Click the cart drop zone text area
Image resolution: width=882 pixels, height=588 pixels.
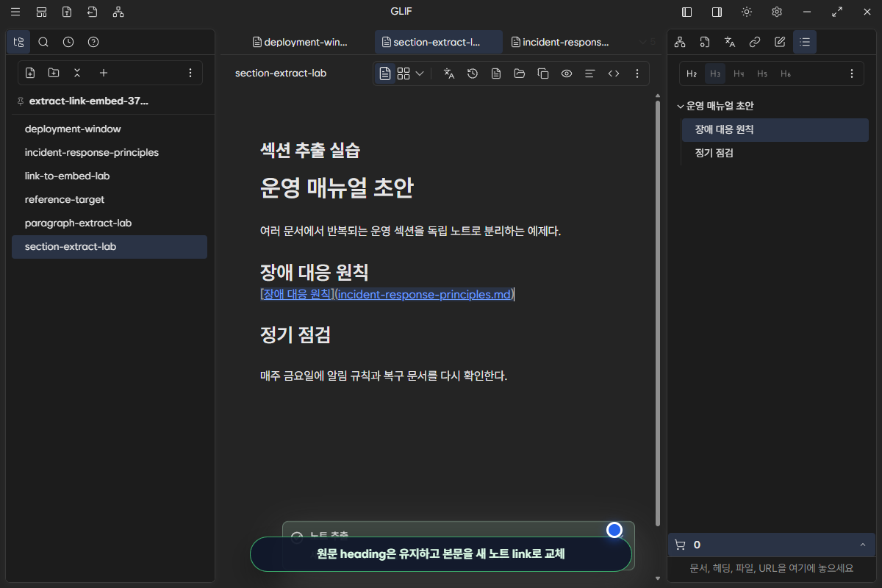772,568
